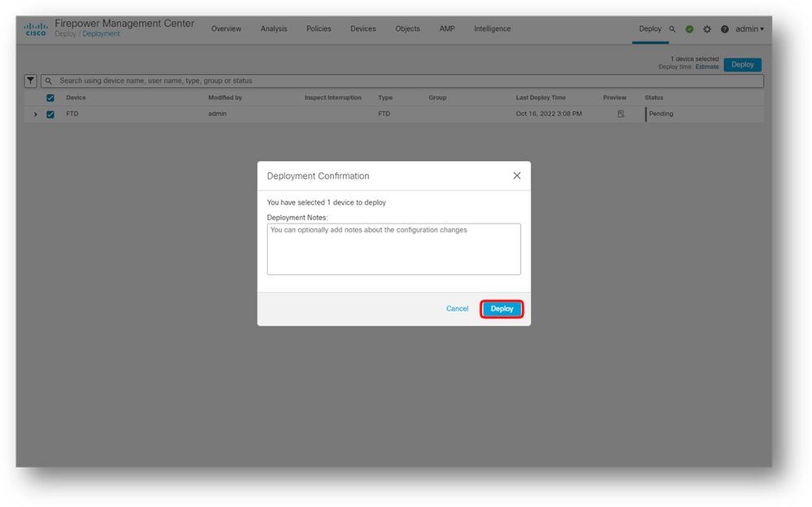Screen dimensions: 812x507
Task: Check the green status notification icon
Action: 689,29
